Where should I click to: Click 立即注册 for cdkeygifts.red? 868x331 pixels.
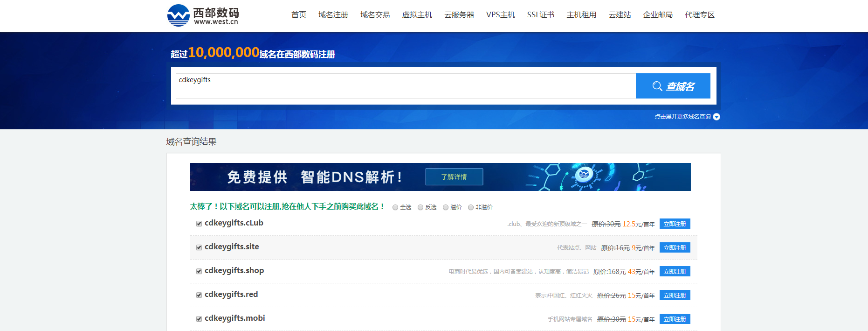[x=675, y=295]
